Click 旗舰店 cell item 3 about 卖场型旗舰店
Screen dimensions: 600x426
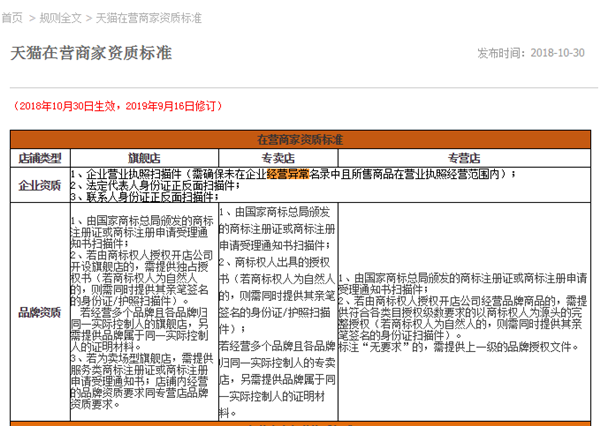point(142,381)
